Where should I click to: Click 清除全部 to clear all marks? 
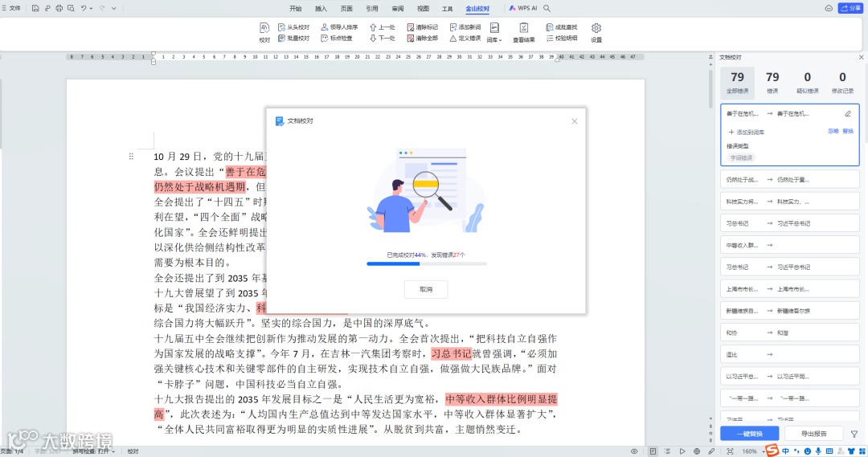click(x=423, y=39)
